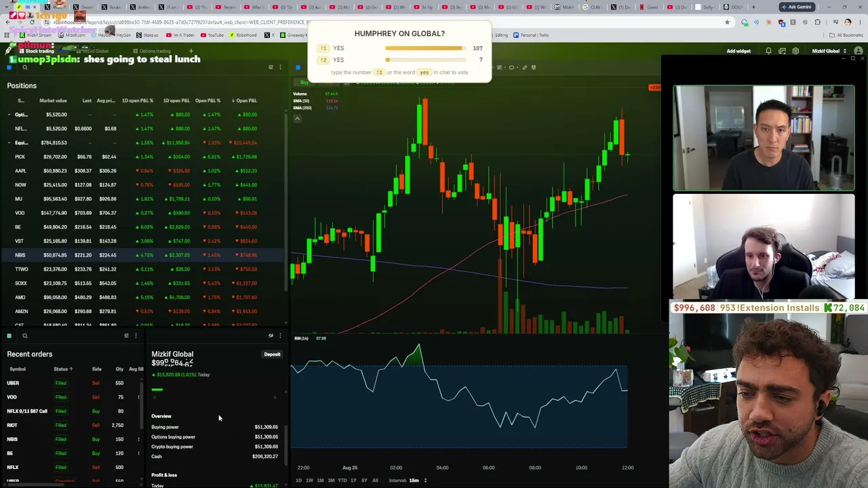Viewport: 868px width, 488px height.
Task: Select the 1M chart range
Action: pos(320,481)
